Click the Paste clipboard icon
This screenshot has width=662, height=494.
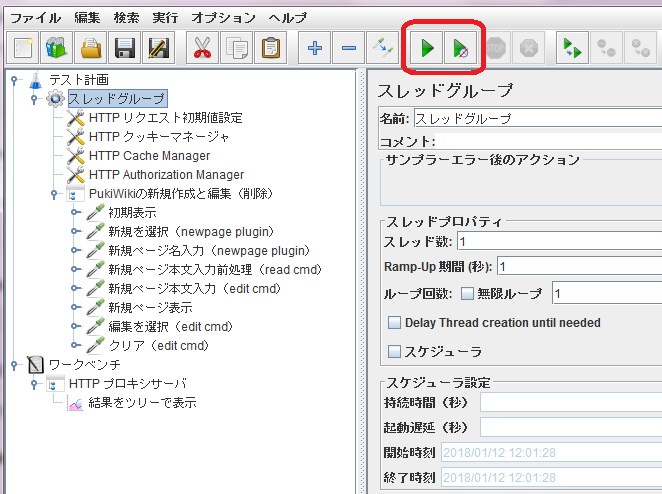270,47
